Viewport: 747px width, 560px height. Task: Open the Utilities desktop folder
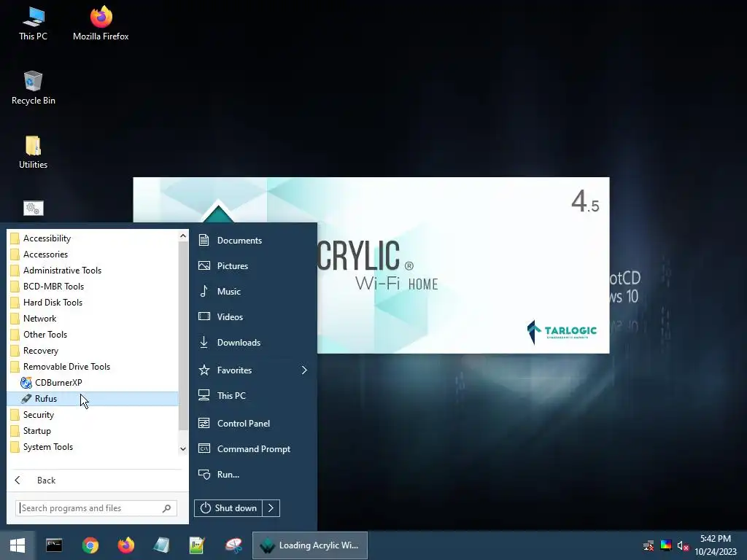point(34,152)
